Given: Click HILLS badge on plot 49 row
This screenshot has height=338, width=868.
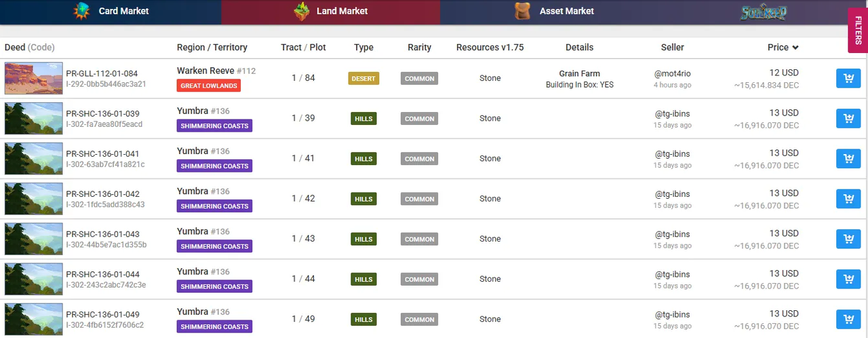Looking at the screenshot, I should click(363, 319).
